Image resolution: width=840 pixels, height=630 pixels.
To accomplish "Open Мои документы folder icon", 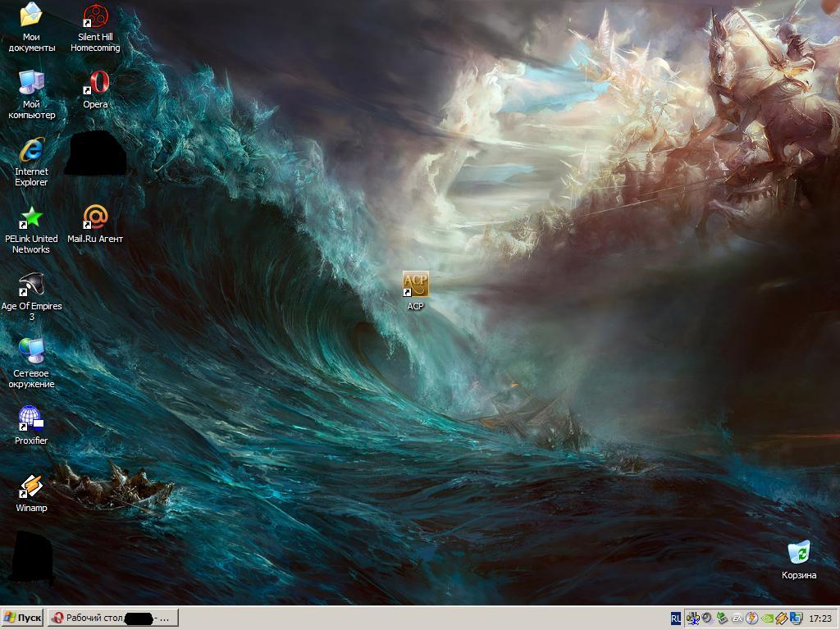I will pyautogui.click(x=31, y=16).
